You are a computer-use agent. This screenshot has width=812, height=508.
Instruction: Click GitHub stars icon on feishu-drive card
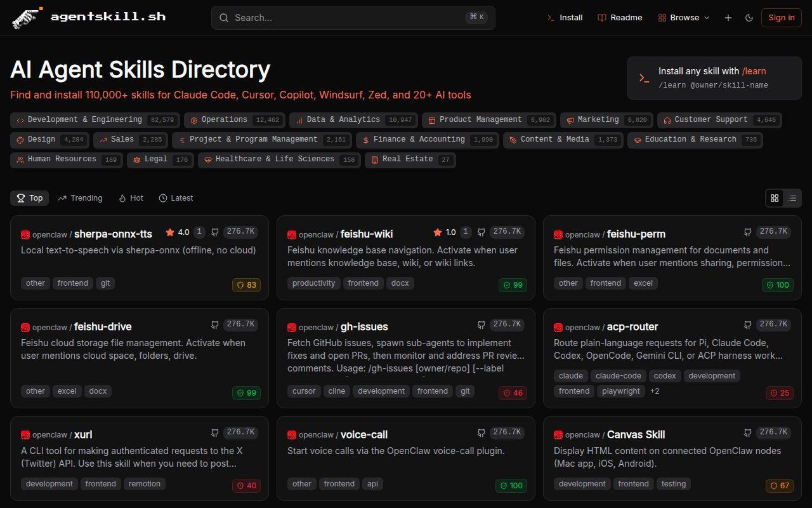[x=215, y=325]
